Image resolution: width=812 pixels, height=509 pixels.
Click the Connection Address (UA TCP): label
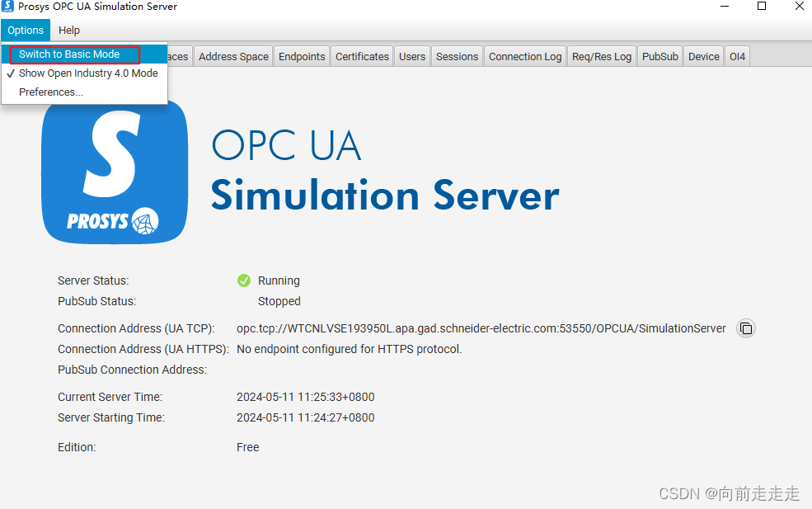coord(136,328)
